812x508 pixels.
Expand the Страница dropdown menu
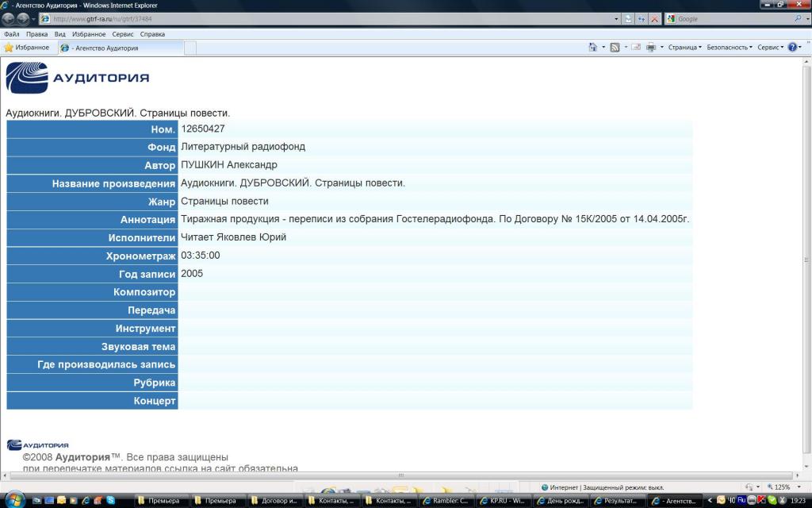[684, 48]
